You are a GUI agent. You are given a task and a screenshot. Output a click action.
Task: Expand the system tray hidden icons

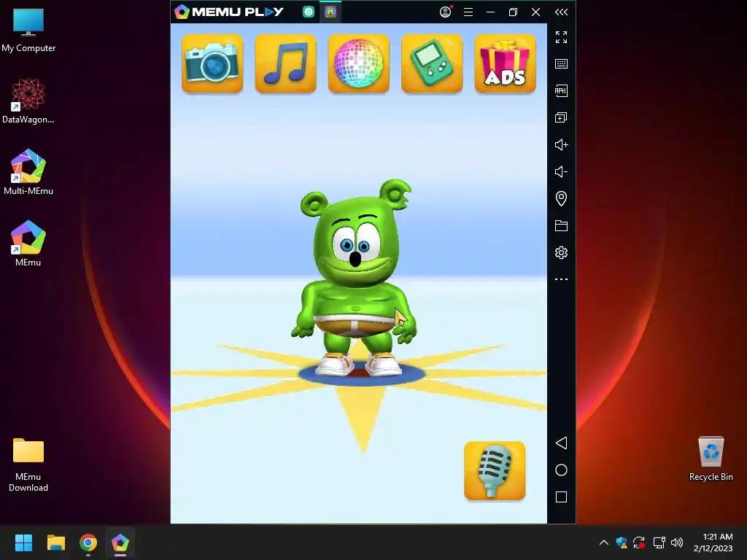(x=603, y=542)
